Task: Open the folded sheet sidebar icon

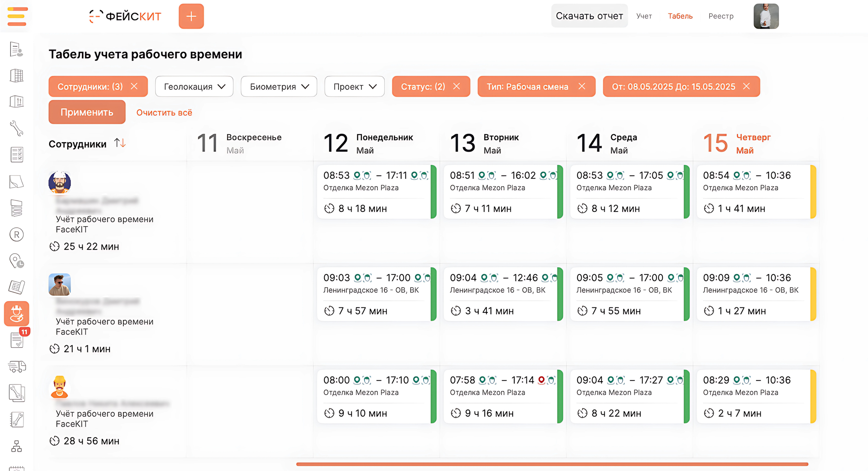Action: (x=16, y=181)
